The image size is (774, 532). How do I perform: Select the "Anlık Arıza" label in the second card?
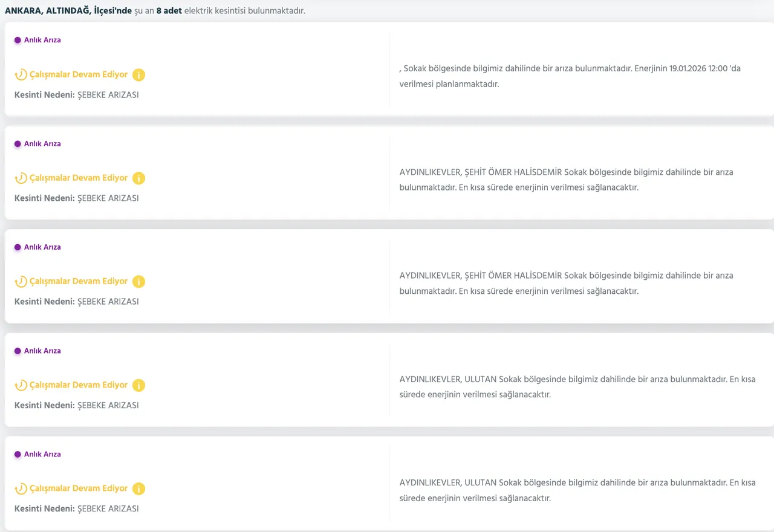(42, 144)
